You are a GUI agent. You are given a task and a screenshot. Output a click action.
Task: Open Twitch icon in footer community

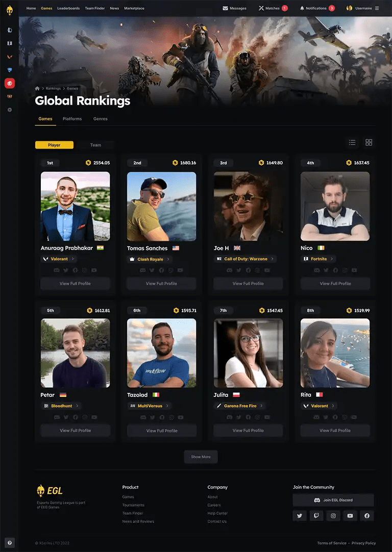click(316, 516)
